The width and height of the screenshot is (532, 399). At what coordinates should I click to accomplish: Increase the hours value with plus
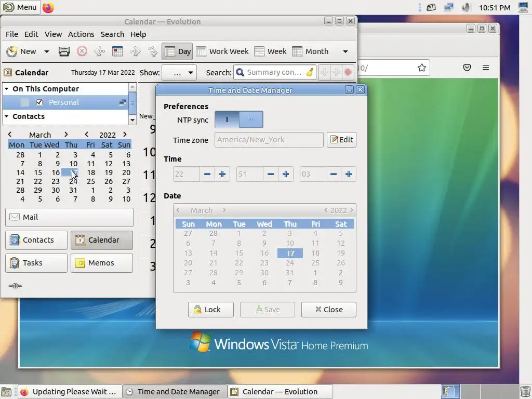(222, 174)
